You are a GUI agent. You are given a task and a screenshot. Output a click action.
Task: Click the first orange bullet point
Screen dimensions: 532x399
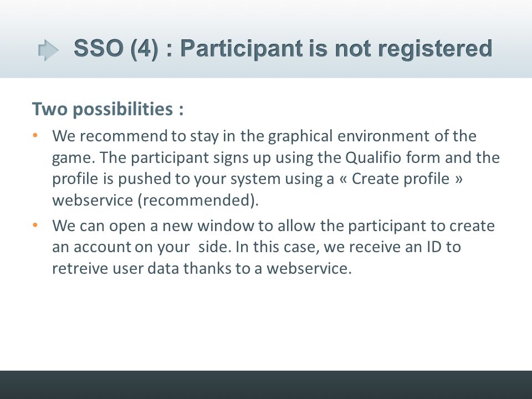(x=35, y=136)
